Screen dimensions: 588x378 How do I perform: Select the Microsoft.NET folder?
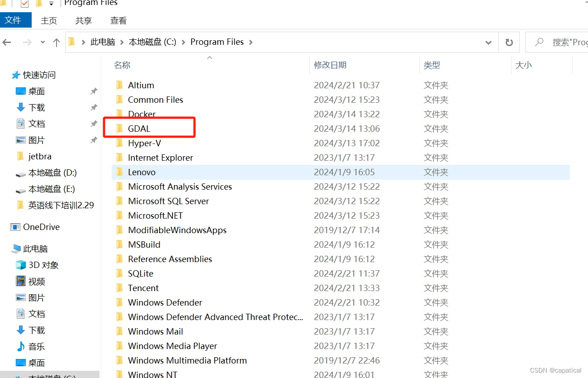156,215
